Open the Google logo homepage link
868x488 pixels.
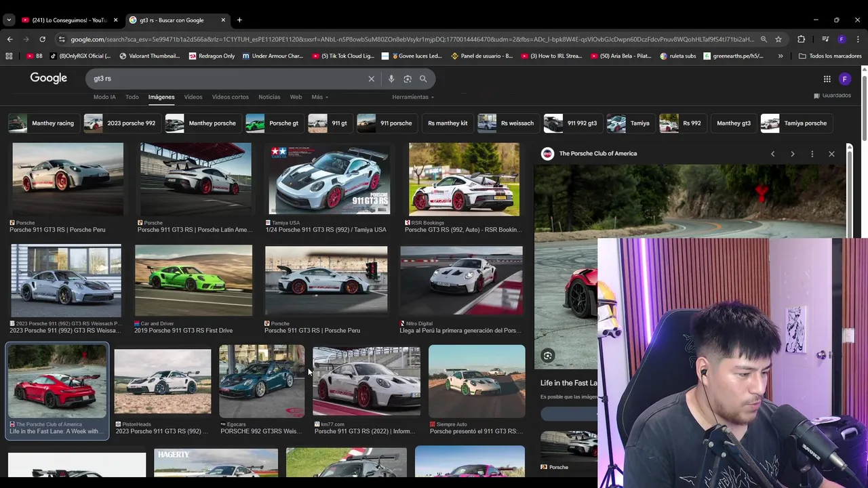pos(48,78)
